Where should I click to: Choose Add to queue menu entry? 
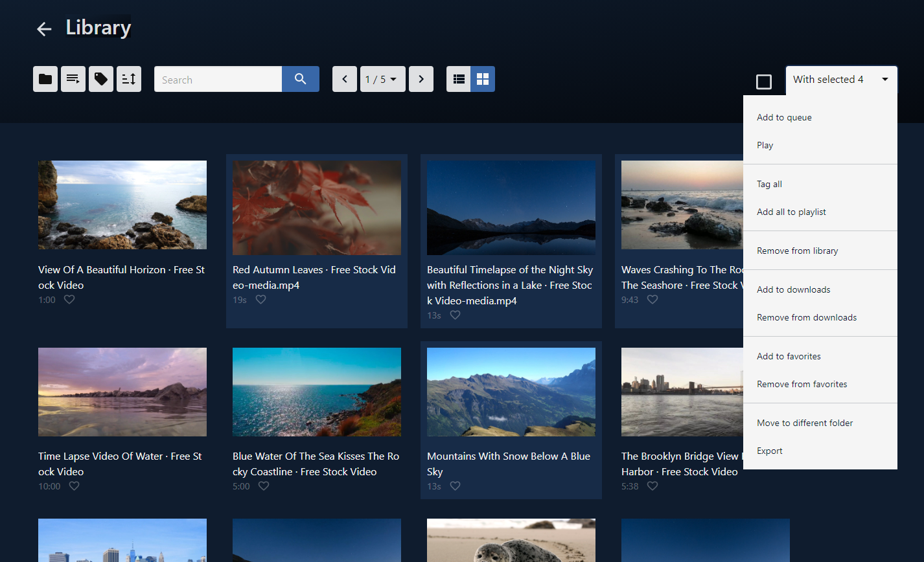tap(820, 117)
